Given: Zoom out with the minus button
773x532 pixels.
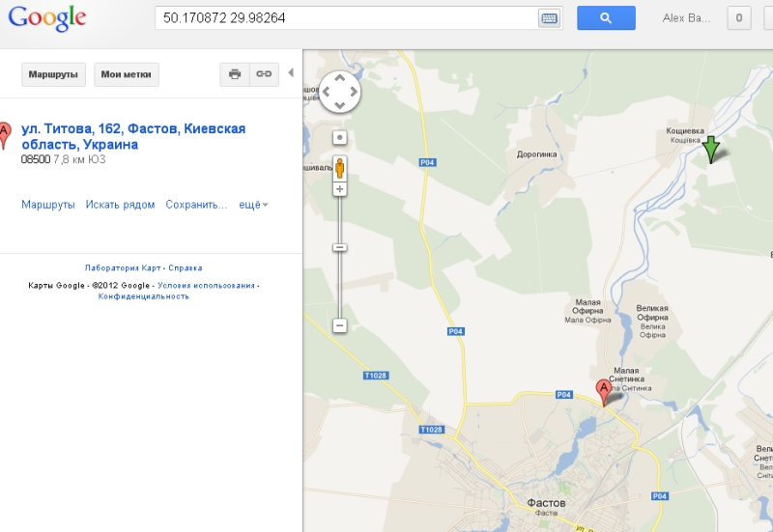Looking at the screenshot, I should click(x=340, y=325).
